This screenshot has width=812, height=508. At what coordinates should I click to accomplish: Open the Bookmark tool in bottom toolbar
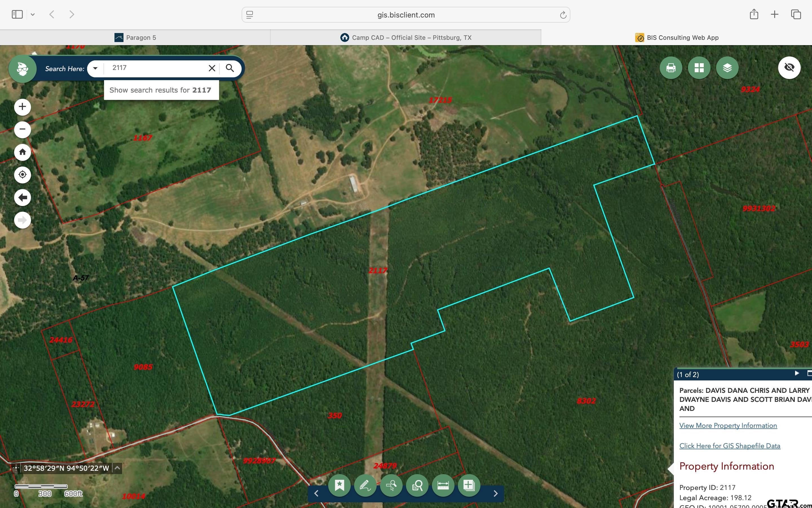(339, 485)
